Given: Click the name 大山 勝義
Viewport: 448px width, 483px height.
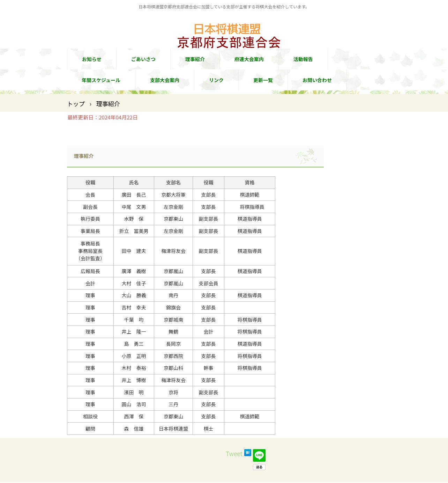Looking at the screenshot, I should (134, 295).
